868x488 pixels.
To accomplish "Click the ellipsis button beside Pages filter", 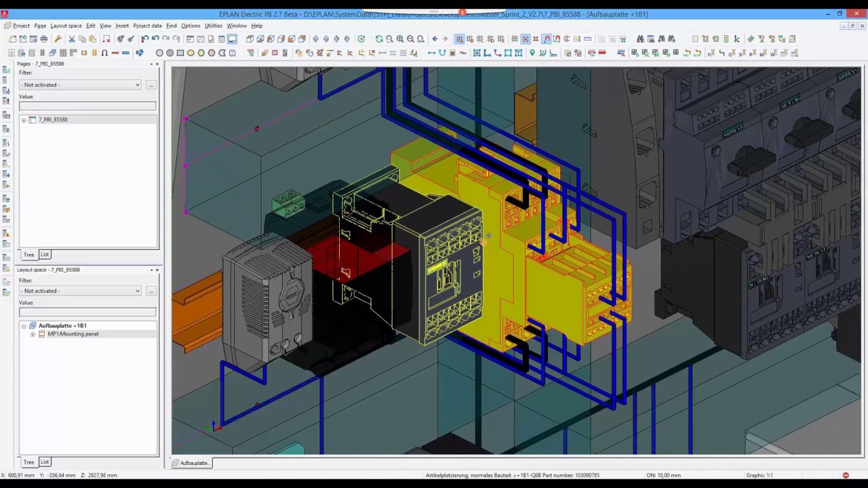I will click(151, 85).
